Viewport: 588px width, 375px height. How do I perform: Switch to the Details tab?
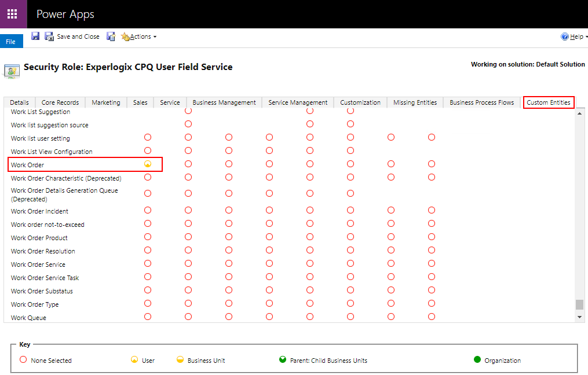click(x=20, y=102)
